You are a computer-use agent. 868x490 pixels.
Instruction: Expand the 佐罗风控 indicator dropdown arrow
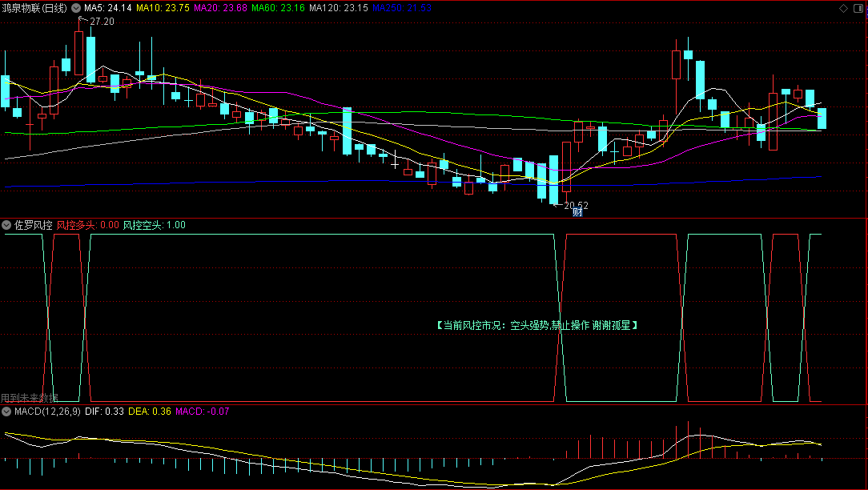(x=6, y=225)
